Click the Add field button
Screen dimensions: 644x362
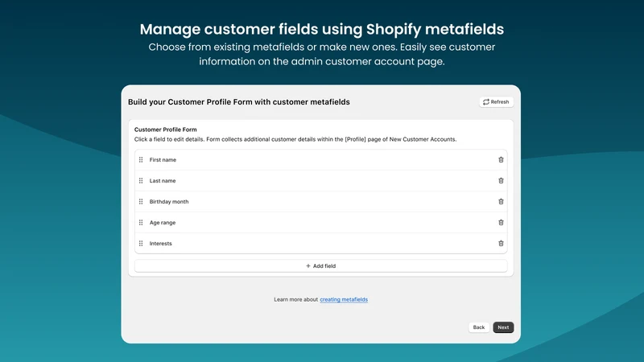tap(320, 266)
